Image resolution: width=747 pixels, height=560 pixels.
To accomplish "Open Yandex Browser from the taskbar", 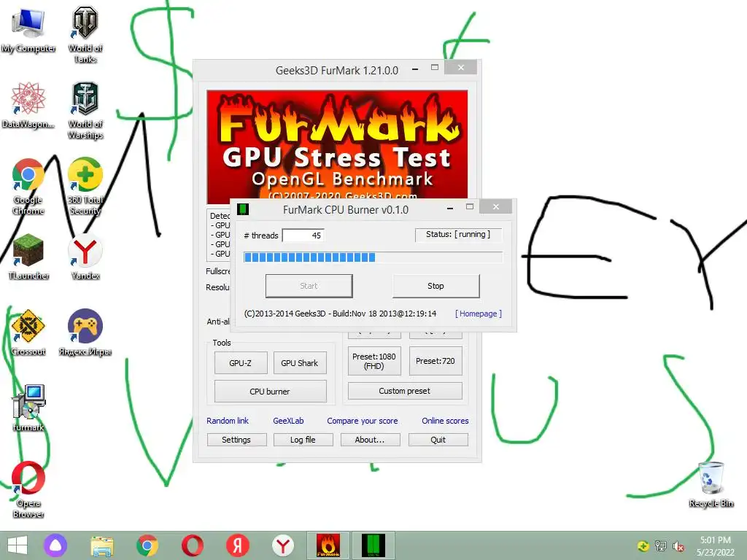I will pos(283,545).
